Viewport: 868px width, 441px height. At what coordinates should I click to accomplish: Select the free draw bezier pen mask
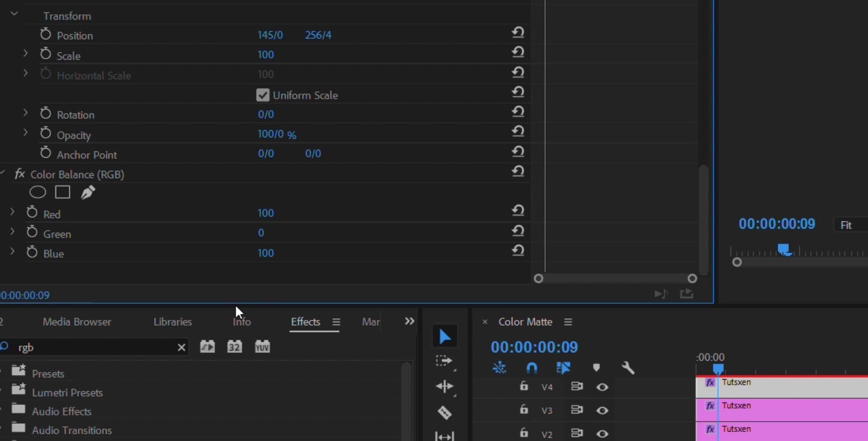[88, 192]
